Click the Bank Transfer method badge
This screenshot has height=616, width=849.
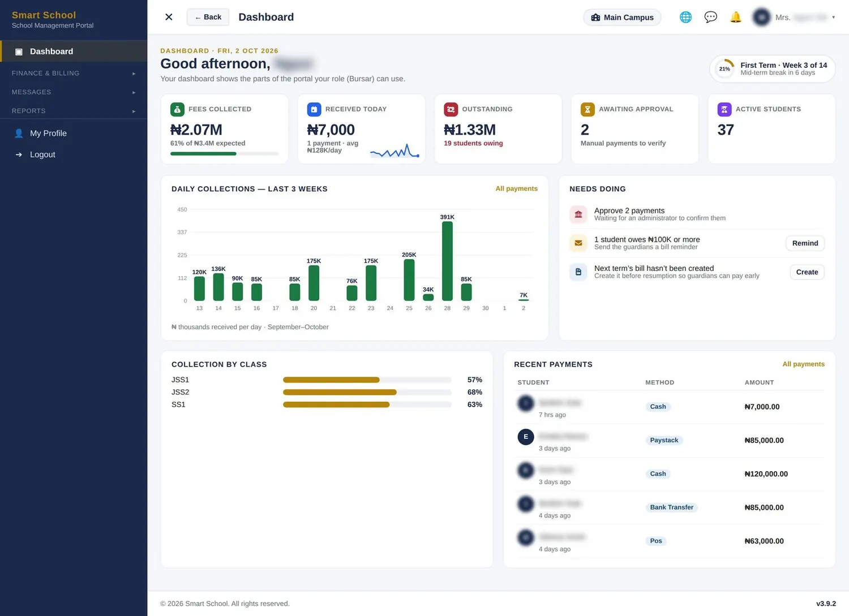click(x=671, y=507)
